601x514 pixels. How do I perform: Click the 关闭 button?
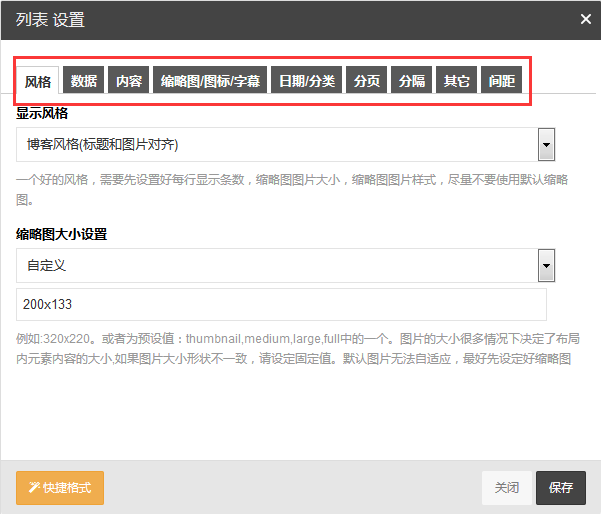tap(507, 488)
